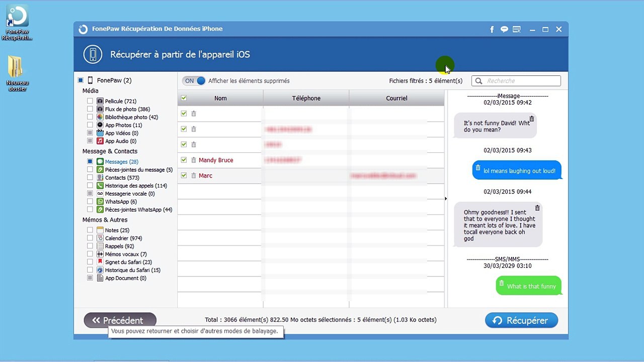The height and width of the screenshot is (362, 644).
Task: Click the timestamp 30/03/2029 03:10
Action: (507, 266)
